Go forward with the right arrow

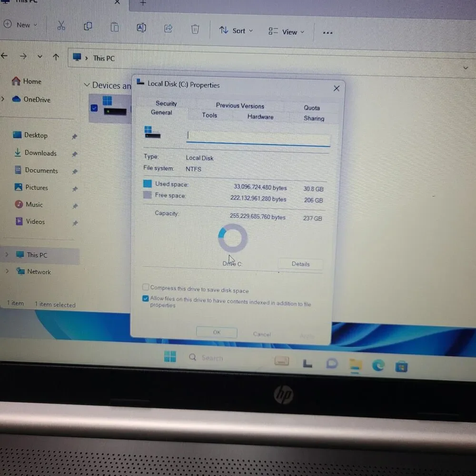coord(23,56)
